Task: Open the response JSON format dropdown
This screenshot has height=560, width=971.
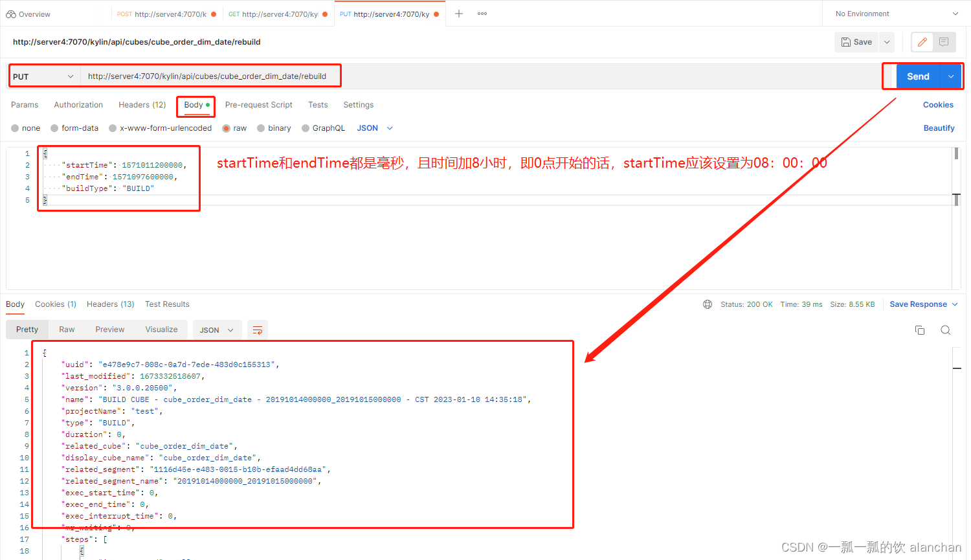Action: coord(216,330)
